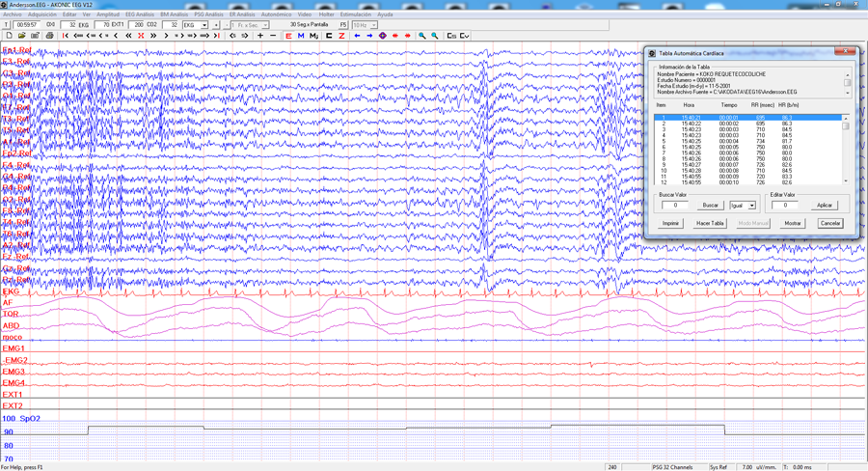Click the down arrow of the table info scrollbar

click(x=847, y=93)
